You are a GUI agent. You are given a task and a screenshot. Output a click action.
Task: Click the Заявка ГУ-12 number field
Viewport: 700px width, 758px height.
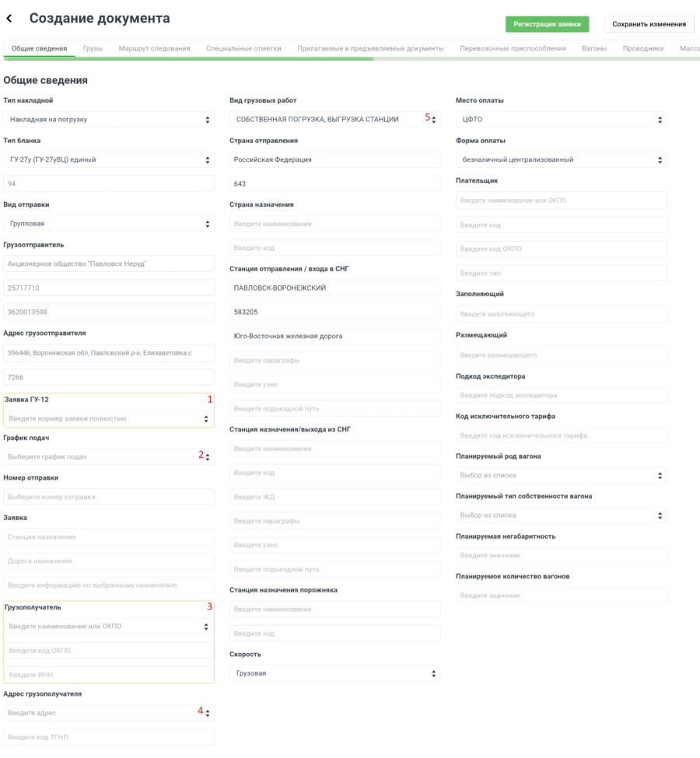click(x=101, y=419)
